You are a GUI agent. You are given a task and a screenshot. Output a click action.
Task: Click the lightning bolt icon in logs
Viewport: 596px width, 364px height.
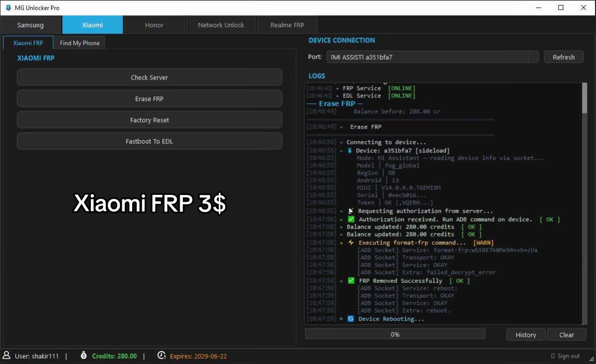pos(351,242)
